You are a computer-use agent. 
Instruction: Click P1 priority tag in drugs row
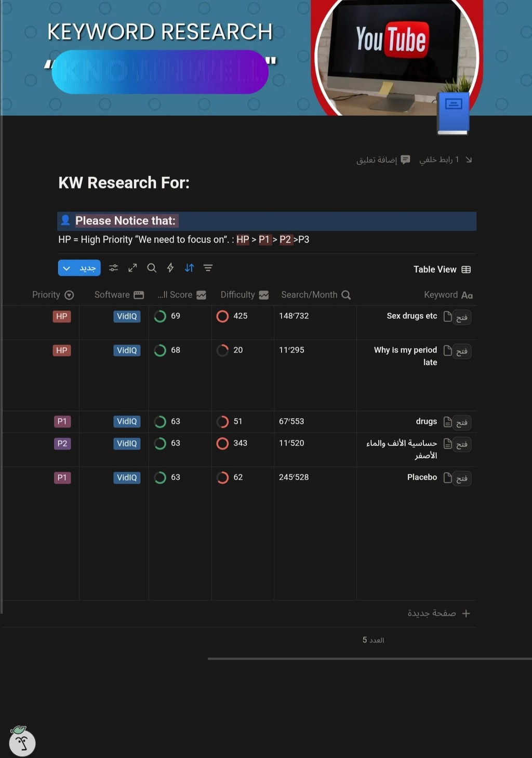[62, 421]
